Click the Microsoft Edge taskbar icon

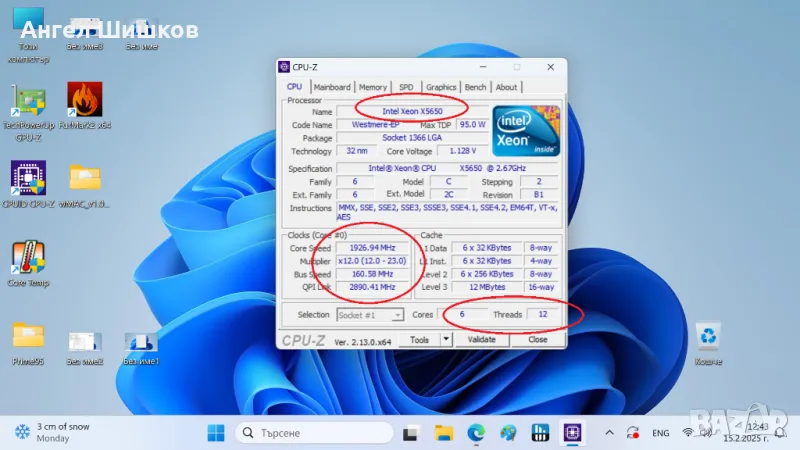tap(475, 432)
